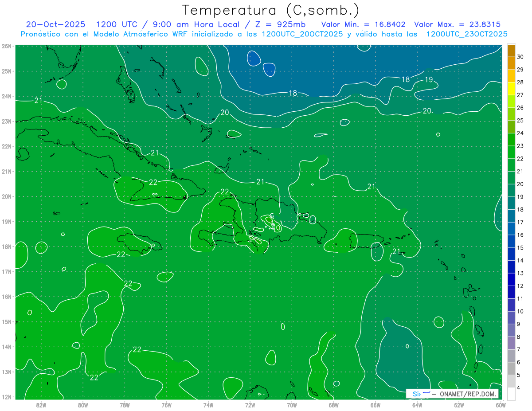The height and width of the screenshot is (411, 532).
Task: Select the Valor Max. = 23.8315 text
Action: pos(458,24)
